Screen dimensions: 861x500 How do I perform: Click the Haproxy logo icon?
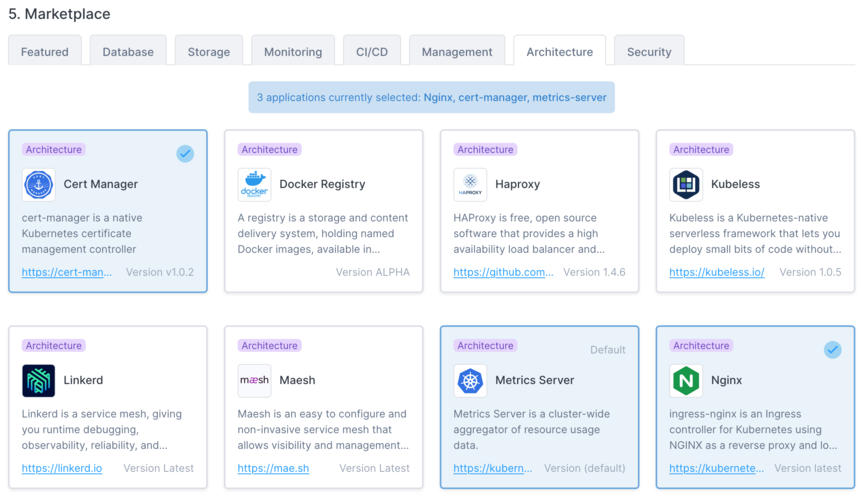[x=470, y=184]
